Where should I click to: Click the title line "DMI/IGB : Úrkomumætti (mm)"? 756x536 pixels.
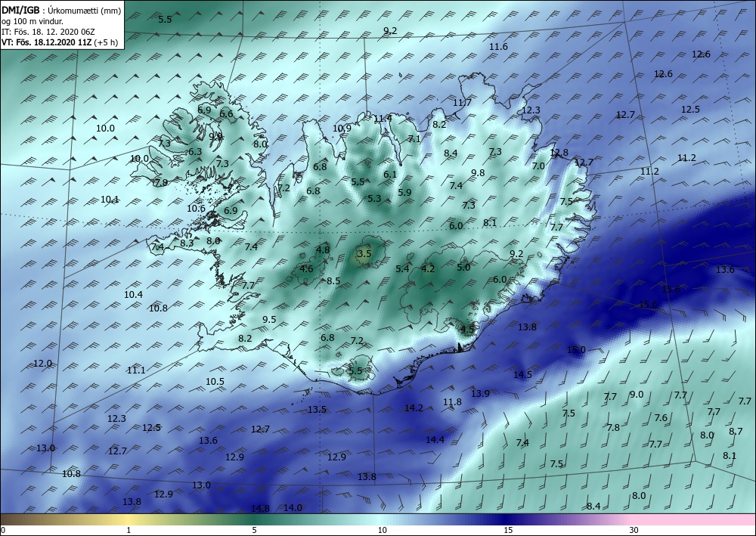(61, 10)
